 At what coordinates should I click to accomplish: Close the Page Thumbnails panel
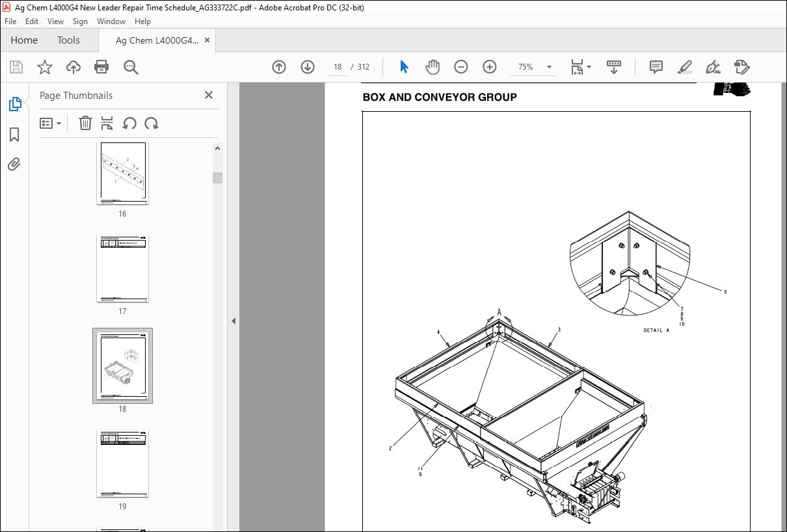pyautogui.click(x=209, y=95)
